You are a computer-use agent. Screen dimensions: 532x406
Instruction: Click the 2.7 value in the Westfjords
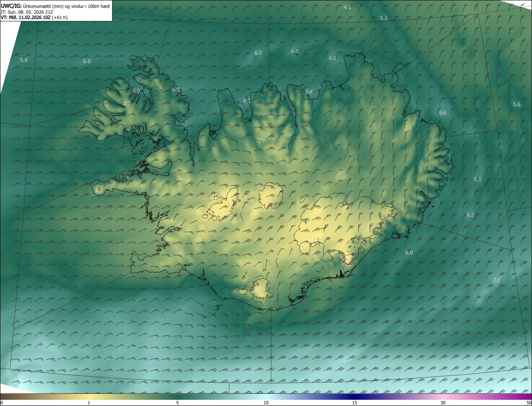tap(127, 103)
